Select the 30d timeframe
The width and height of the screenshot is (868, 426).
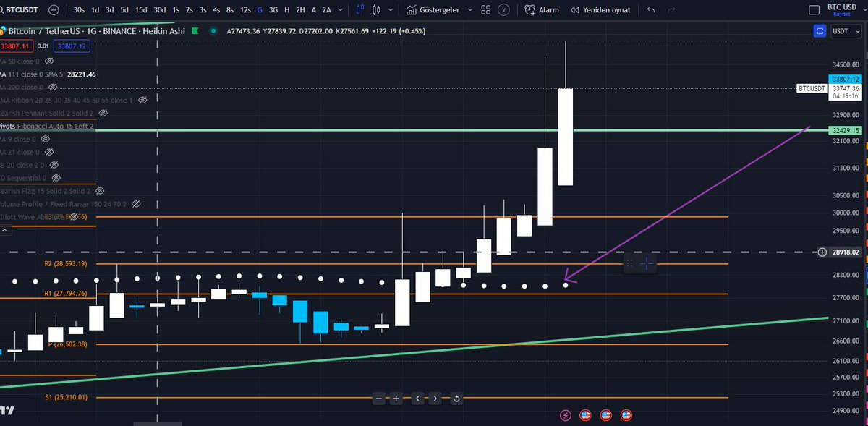coord(159,10)
